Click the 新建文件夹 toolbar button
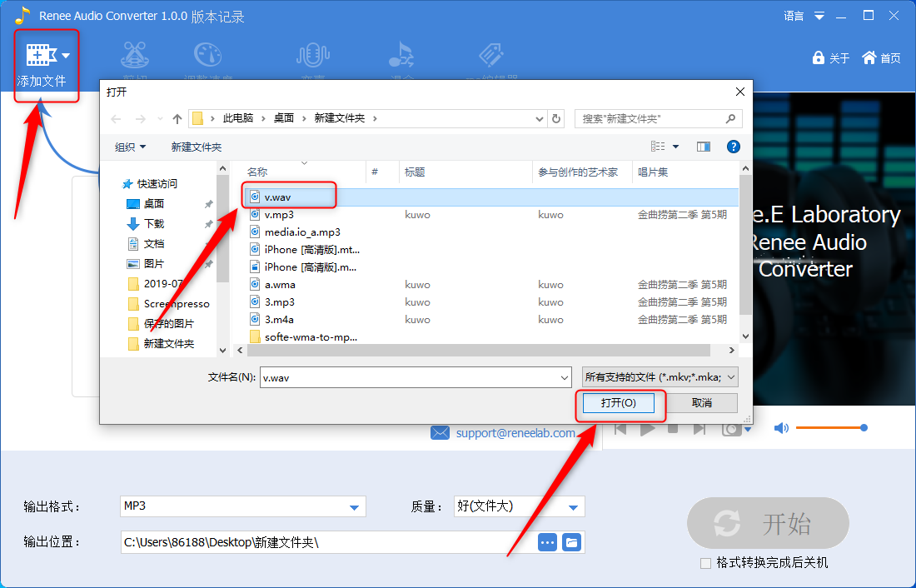 coord(197,147)
